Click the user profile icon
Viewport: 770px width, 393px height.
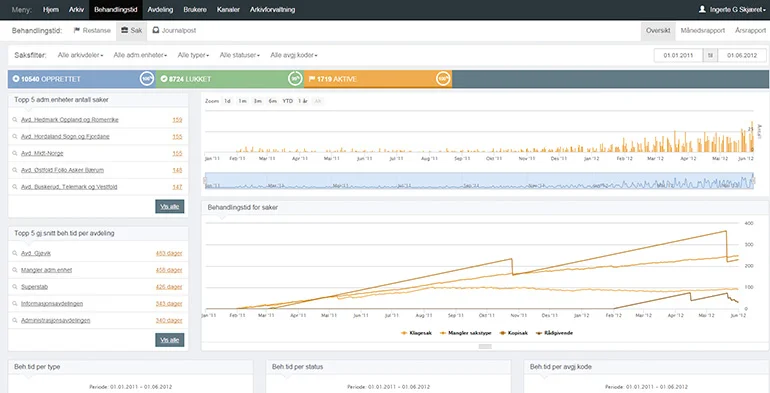pos(702,9)
